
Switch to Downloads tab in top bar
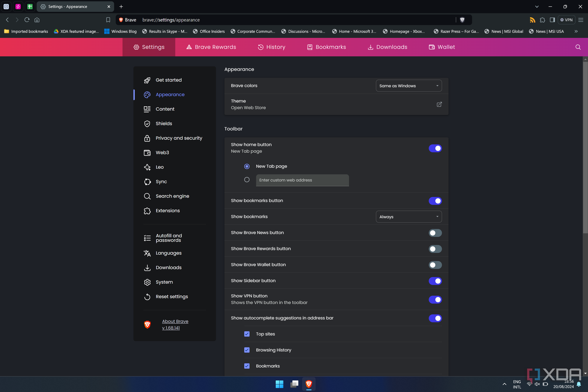click(x=387, y=47)
